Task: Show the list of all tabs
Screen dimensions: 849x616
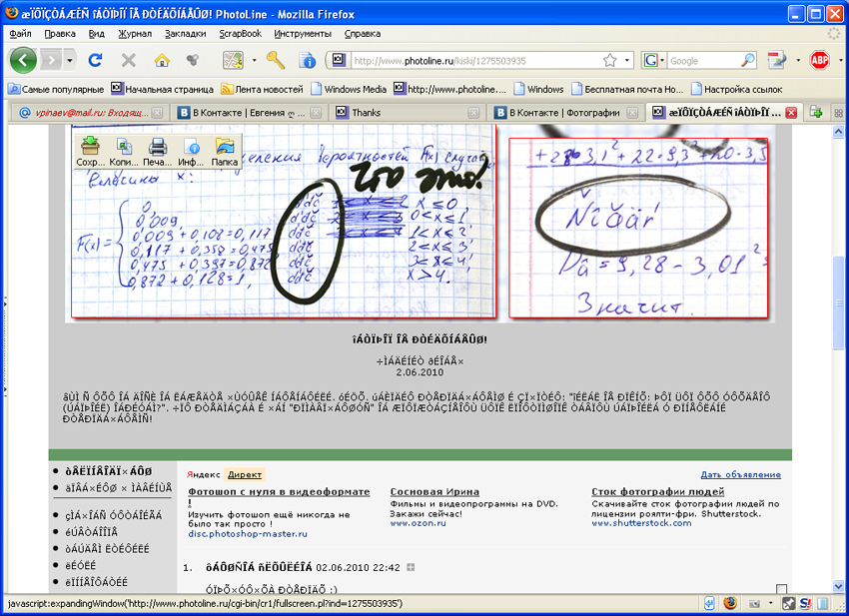Action: point(838,113)
